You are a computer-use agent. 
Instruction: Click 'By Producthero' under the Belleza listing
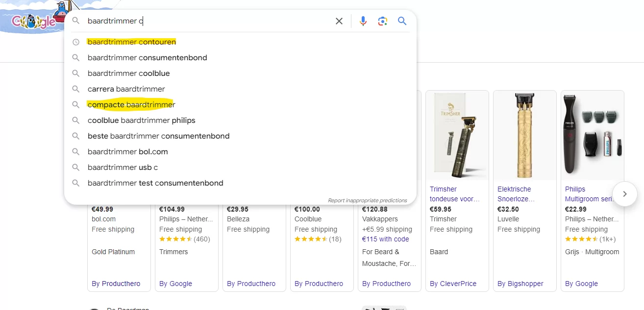tap(251, 284)
